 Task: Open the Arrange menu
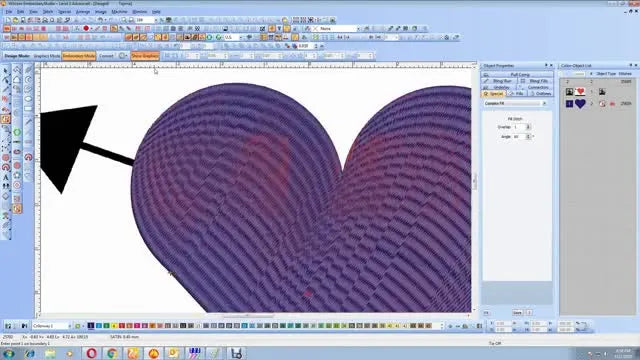pos(83,12)
